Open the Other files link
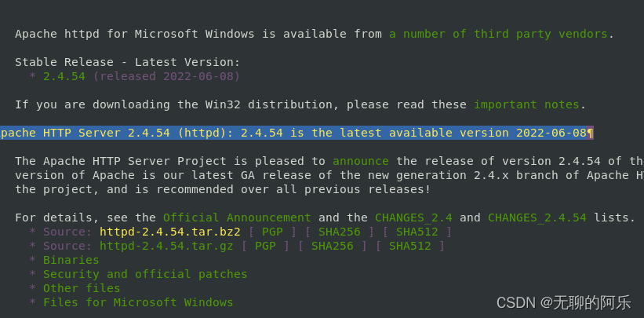644x318 pixels. 82,288
